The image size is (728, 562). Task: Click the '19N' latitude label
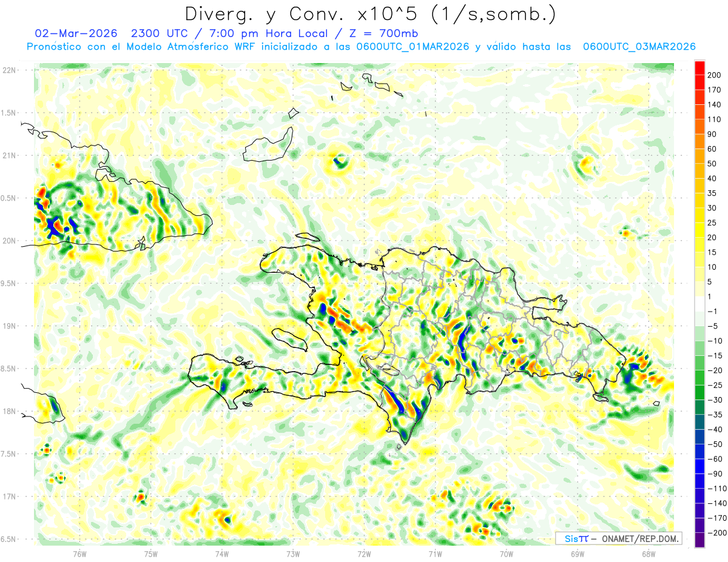8,326
